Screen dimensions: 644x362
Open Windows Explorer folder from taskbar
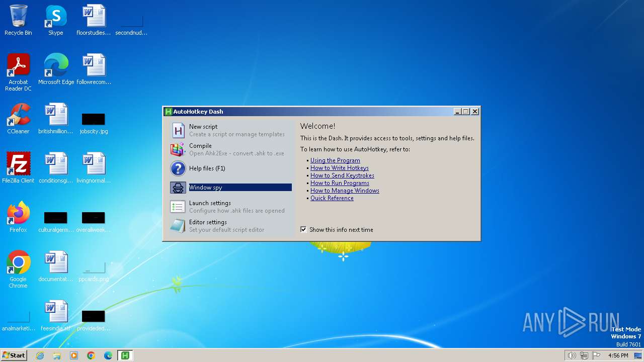tap(57, 355)
